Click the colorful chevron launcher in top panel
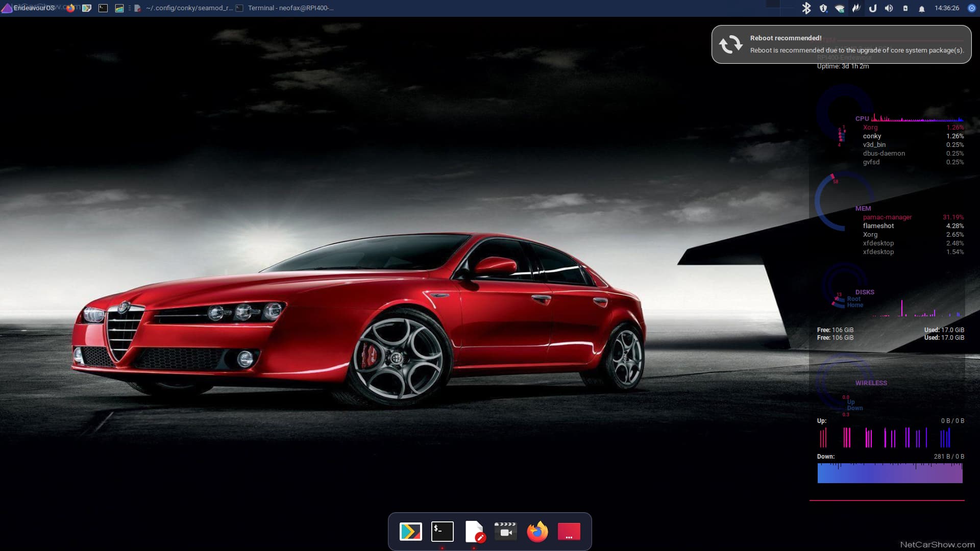This screenshot has height=551, width=980. point(87,8)
